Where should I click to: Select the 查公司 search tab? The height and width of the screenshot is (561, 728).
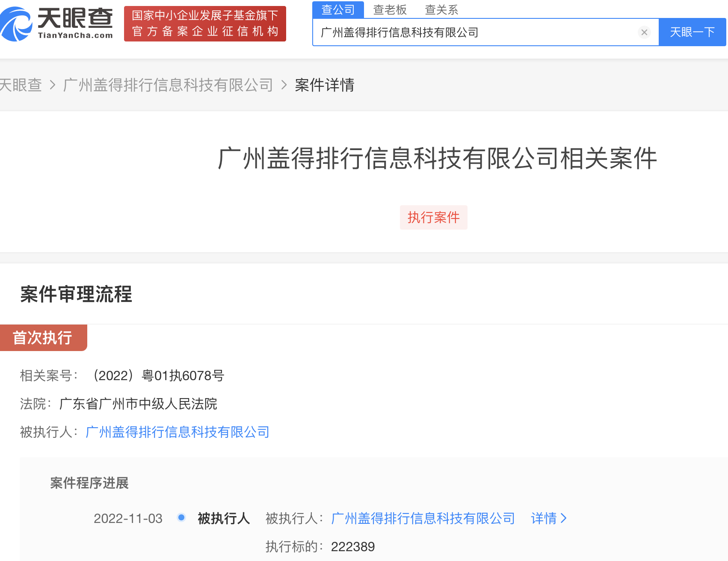(338, 9)
